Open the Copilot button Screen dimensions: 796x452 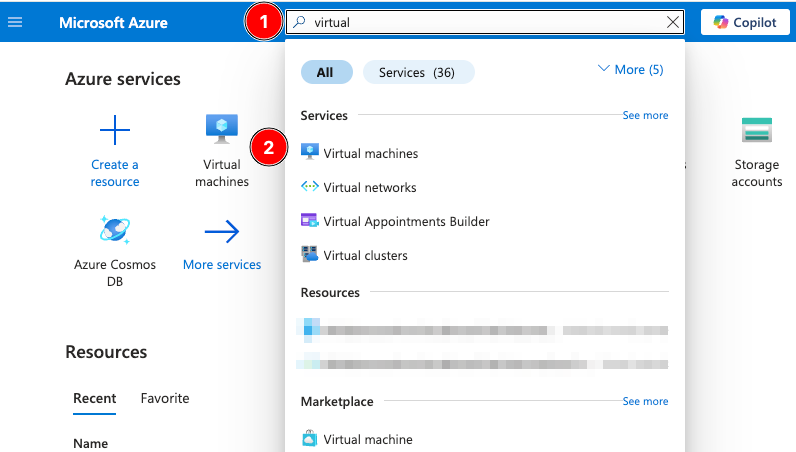(745, 22)
